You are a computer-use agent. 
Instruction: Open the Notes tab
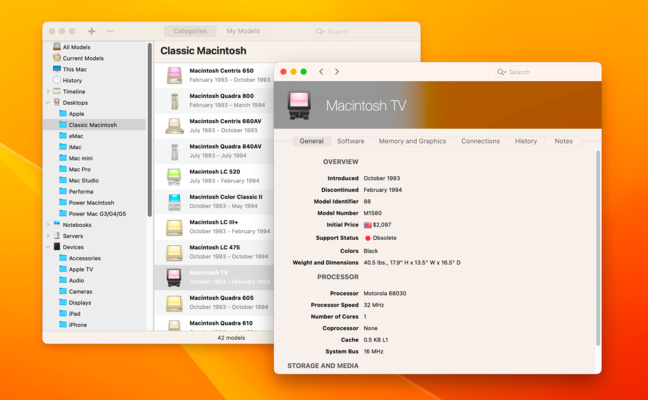pyautogui.click(x=563, y=141)
